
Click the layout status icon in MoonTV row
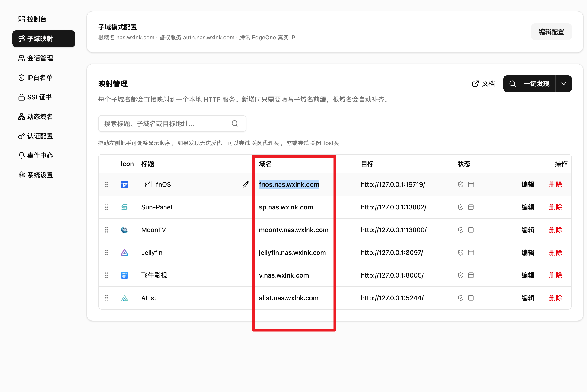[471, 230]
